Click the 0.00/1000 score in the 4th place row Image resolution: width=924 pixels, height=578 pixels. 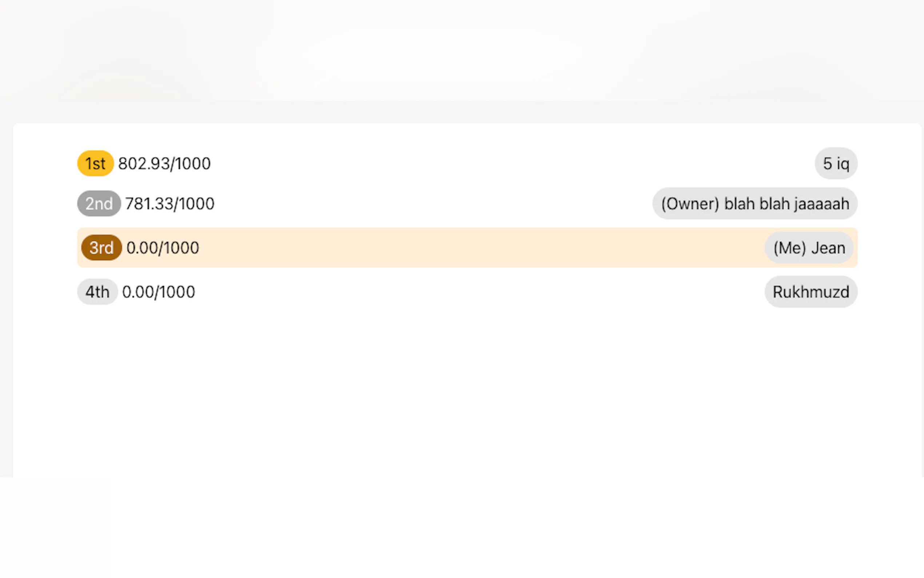point(159,292)
